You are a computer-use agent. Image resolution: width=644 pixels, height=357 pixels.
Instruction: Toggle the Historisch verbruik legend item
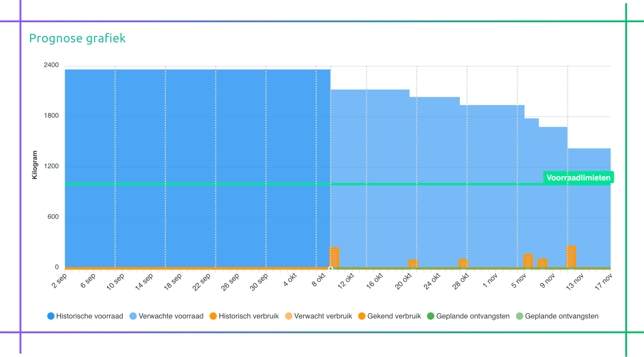pyautogui.click(x=244, y=316)
